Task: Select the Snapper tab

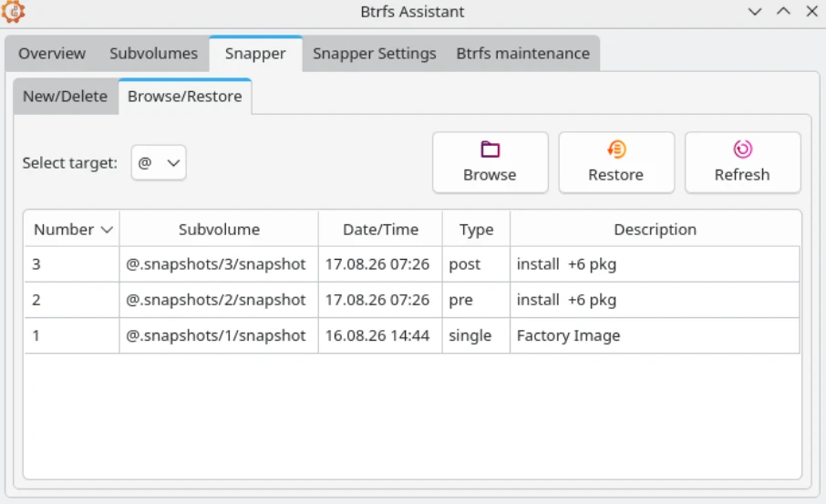Action: pyautogui.click(x=255, y=53)
